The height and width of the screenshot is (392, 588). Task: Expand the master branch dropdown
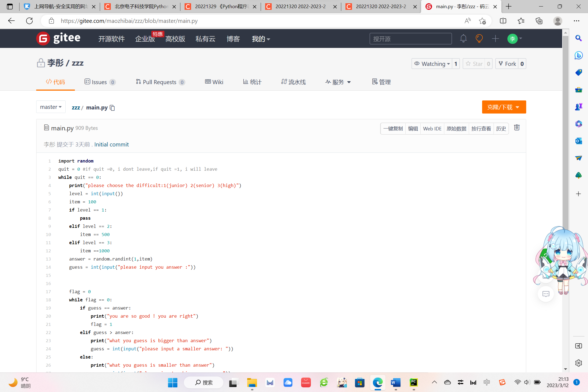tap(51, 107)
